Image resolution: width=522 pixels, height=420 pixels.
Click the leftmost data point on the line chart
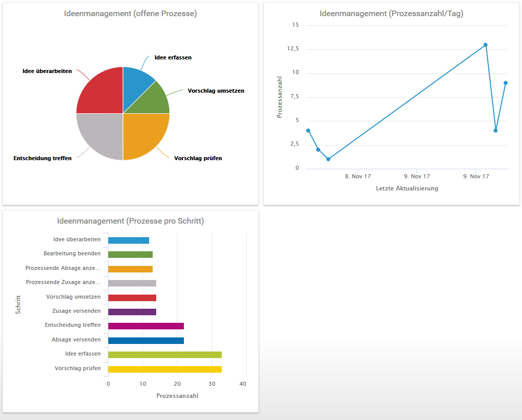pos(308,130)
